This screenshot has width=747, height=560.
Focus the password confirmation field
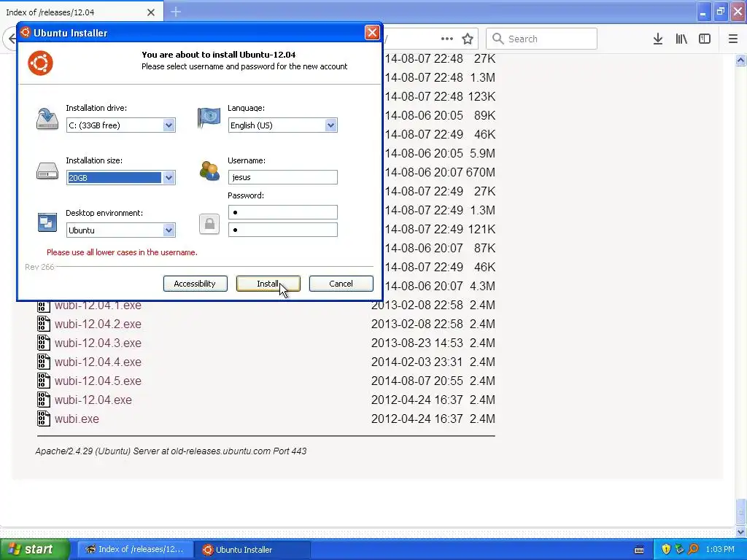pyautogui.click(x=282, y=230)
